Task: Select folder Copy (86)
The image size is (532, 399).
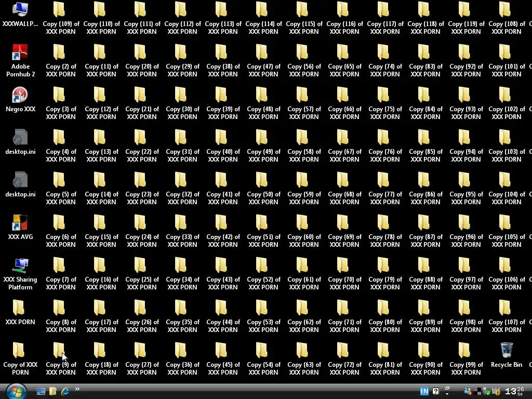Action: (425, 189)
